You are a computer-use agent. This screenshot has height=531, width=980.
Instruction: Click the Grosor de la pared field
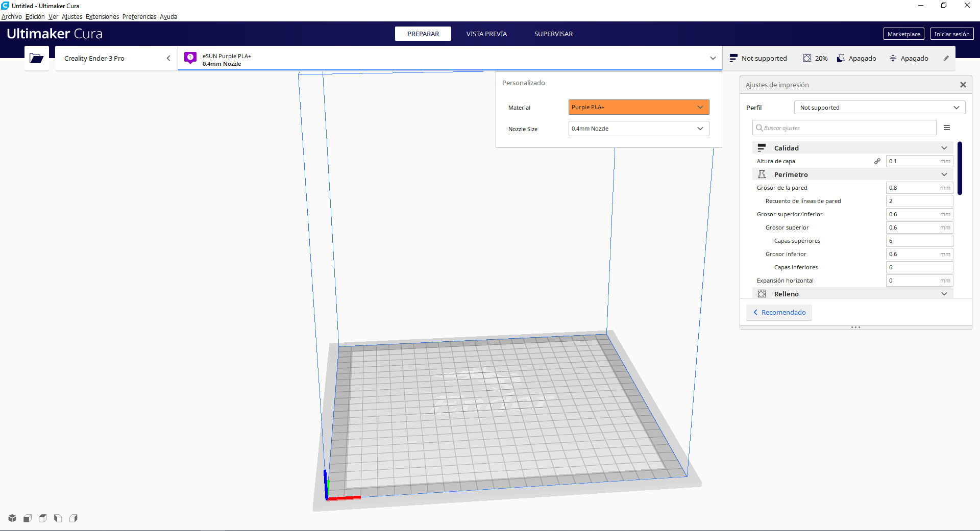pyautogui.click(x=920, y=188)
